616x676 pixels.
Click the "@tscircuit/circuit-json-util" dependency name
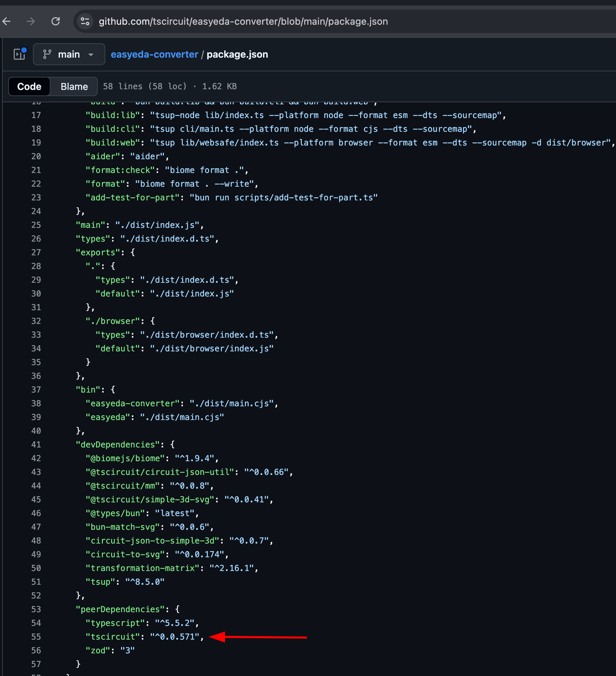(x=160, y=472)
